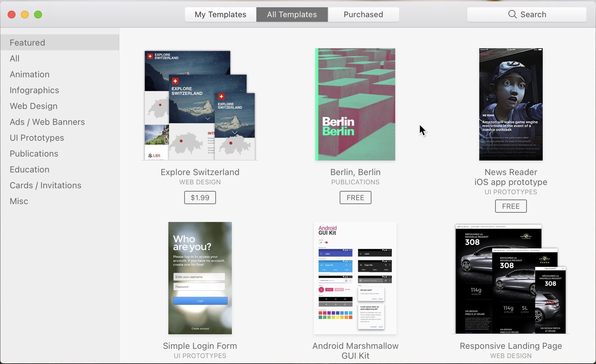Screen dimensions: 596x364
Task: Click Responsive Landing Page title
Action: click(x=511, y=346)
